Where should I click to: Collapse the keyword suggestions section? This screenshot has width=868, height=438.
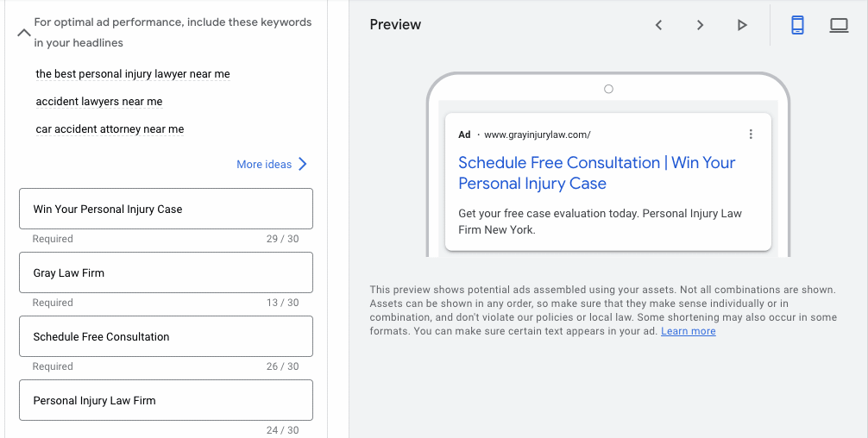[24, 33]
